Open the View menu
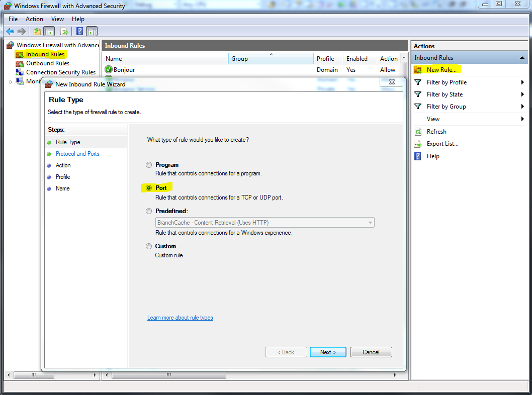The image size is (532, 395). point(57,19)
